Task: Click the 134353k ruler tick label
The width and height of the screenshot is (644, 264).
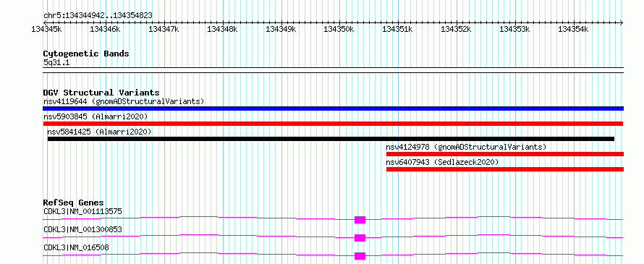Action: coord(514,29)
